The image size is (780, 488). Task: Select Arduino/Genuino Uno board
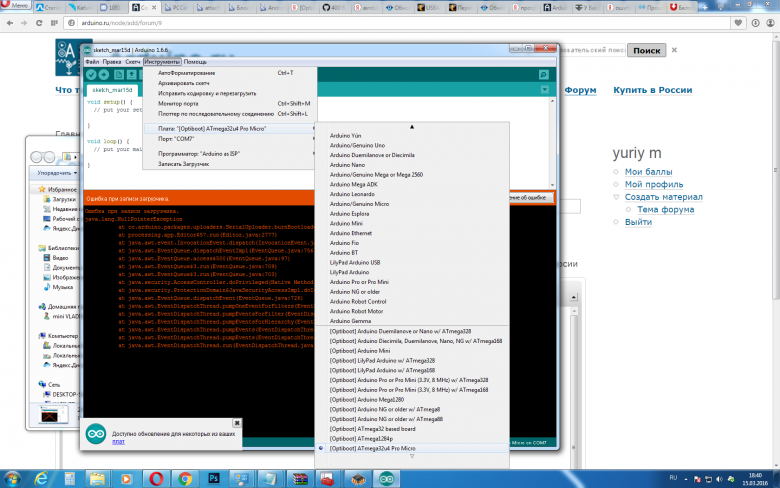coord(412,145)
